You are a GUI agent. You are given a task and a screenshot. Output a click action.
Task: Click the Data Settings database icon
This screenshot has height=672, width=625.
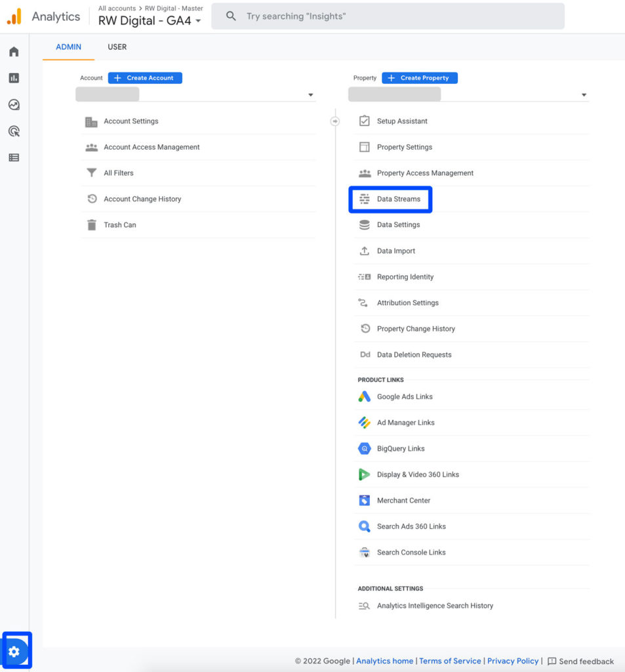(x=364, y=224)
